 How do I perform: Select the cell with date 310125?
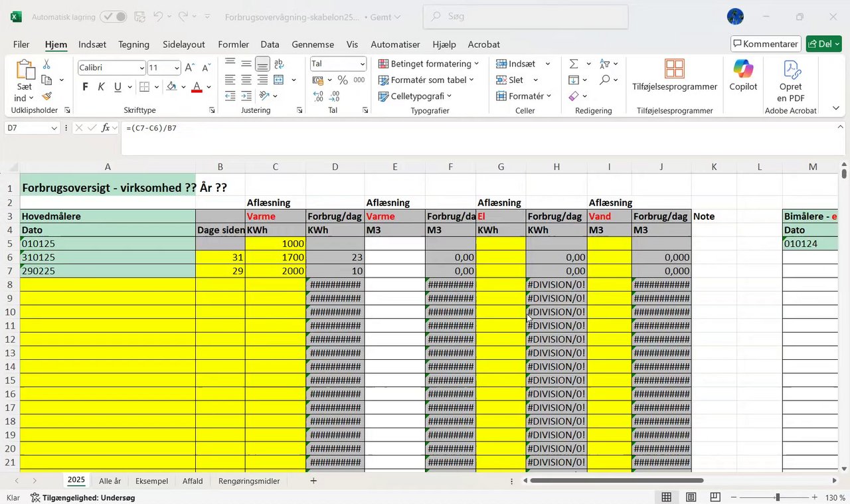click(x=108, y=258)
